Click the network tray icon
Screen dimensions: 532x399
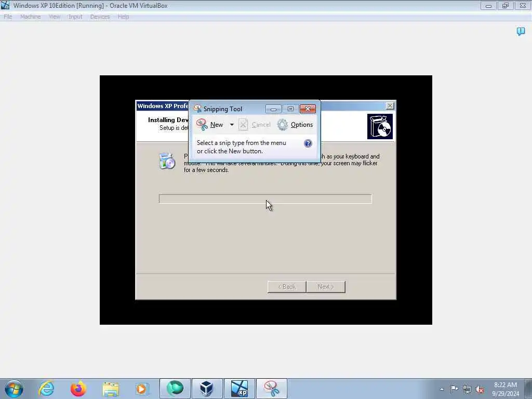pos(467,389)
